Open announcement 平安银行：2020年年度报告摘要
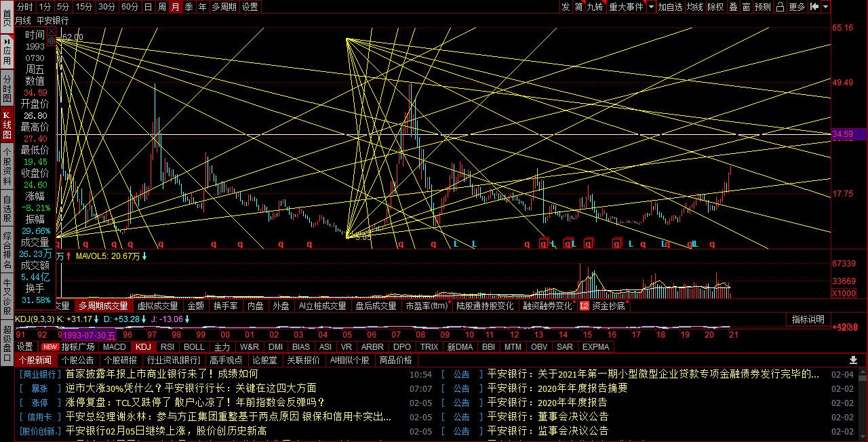The height and width of the screenshot is (442, 868). coord(557,388)
